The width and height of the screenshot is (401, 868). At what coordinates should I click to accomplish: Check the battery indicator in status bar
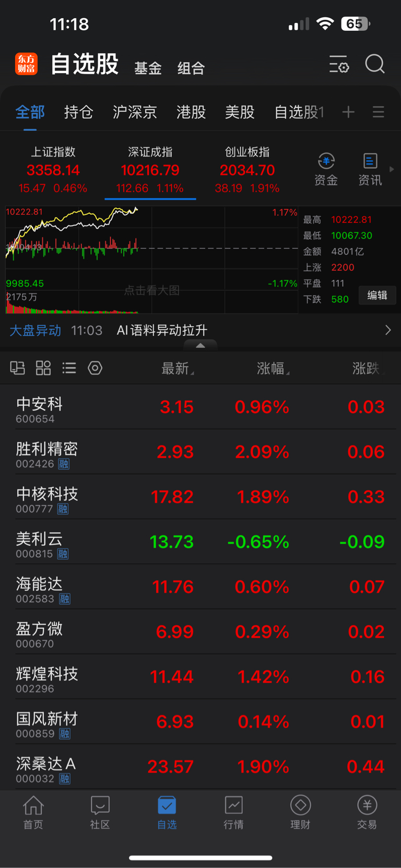click(x=356, y=24)
